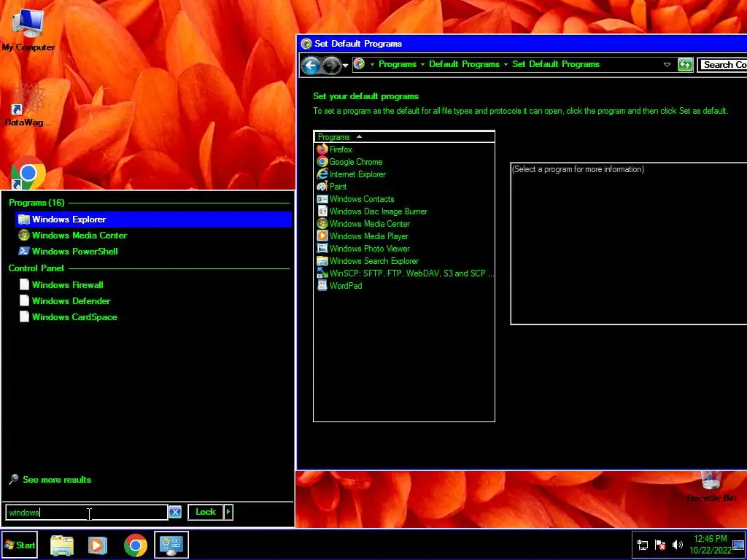The width and height of the screenshot is (747, 560).
Task: Expand the arrow next to Lock
Action: [x=228, y=512]
